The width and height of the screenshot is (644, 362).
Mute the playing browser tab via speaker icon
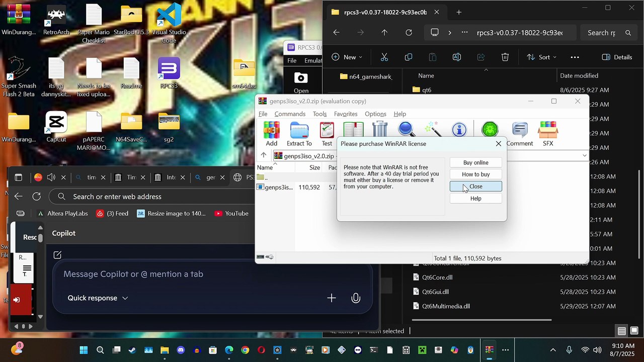(x=51, y=177)
